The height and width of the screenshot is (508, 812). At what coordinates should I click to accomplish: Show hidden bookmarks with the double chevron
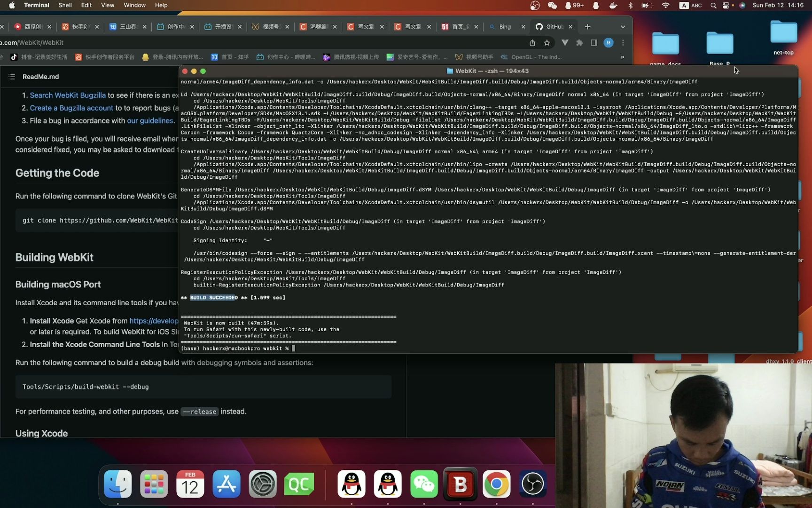click(623, 57)
